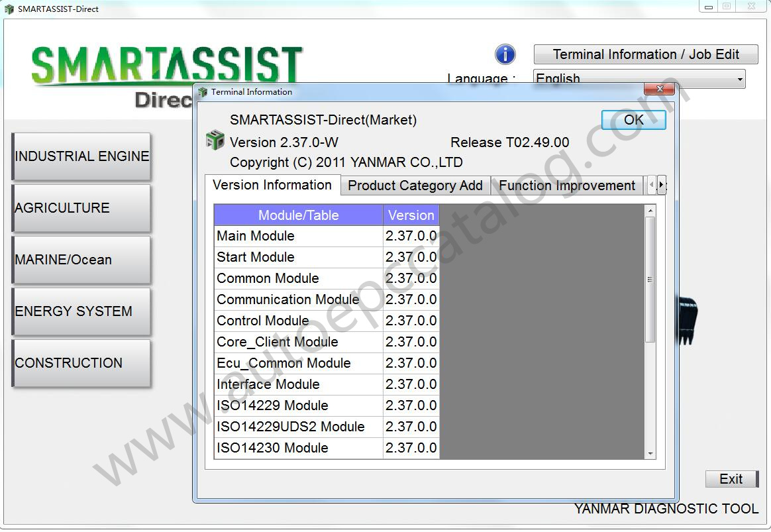Click the Release T02.49.00 text
This screenshot has width=771, height=532.
(510, 142)
